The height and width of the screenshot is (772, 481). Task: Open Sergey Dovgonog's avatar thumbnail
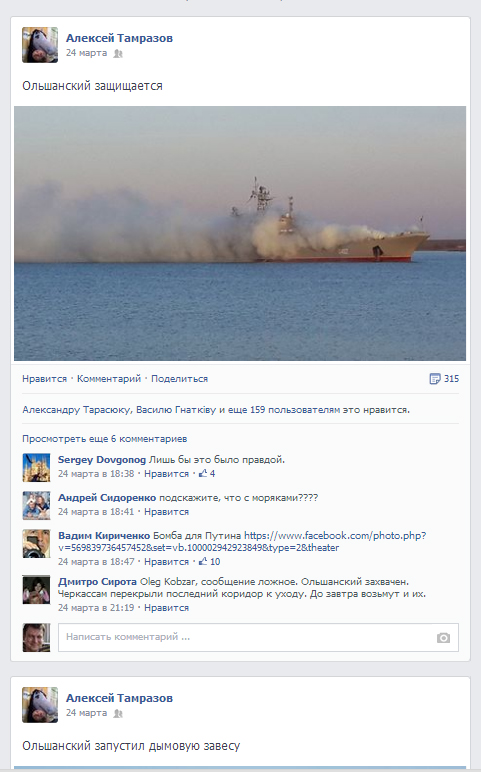(36, 467)
